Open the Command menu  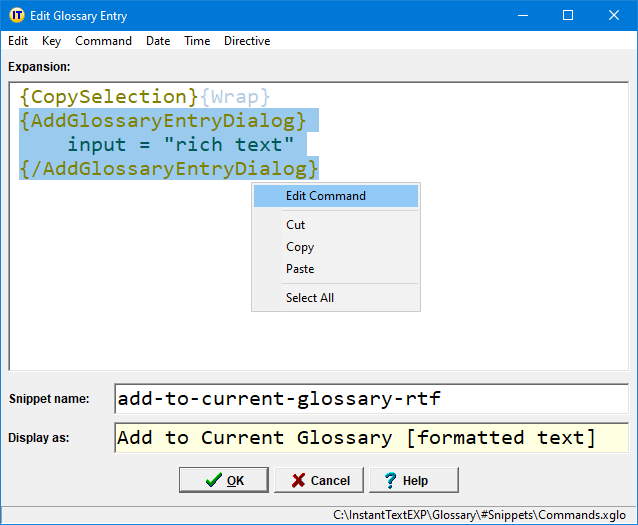pos(103,41)
